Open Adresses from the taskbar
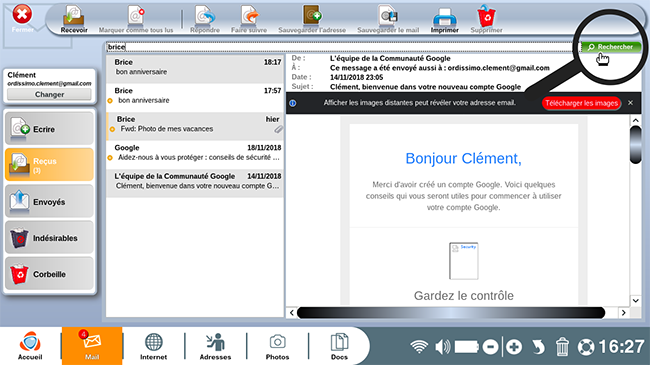The height and width of the screenshot is (365, 650). coord(216,346)
